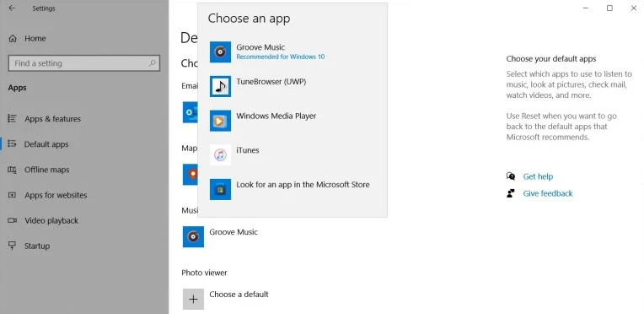Viewport: 644px width, 314px height.
Task: Click the Default apps sidebar icon
Action: (13, 144)
